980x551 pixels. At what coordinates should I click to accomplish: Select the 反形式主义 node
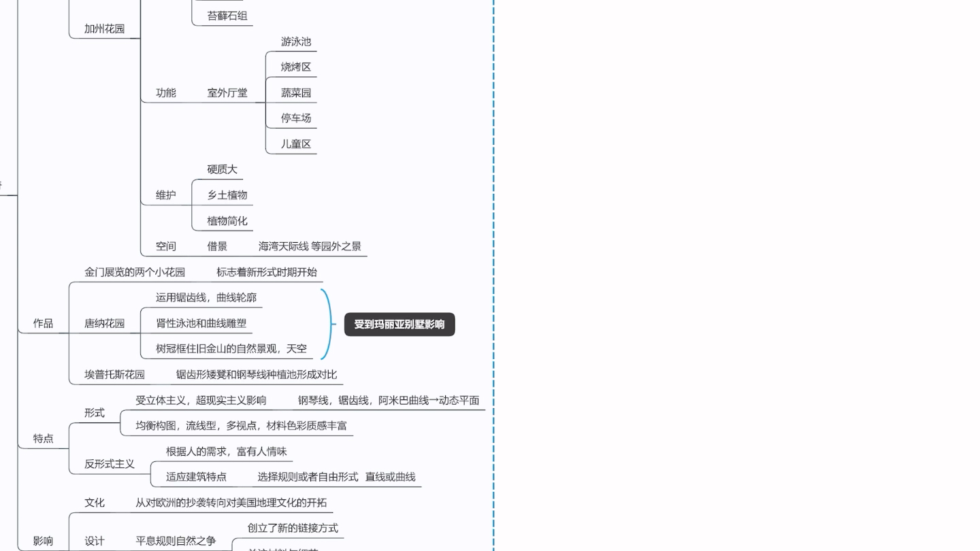(x=110, y=464)
